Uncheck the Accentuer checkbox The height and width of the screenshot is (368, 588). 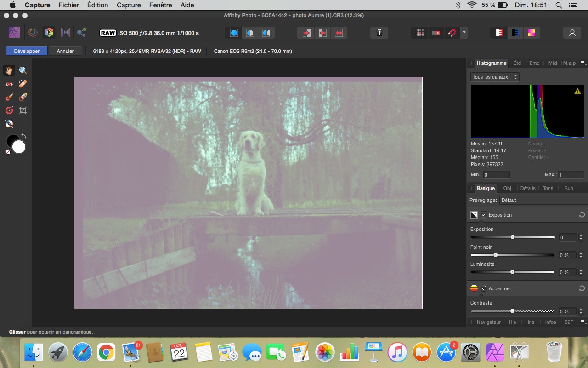coord(484,288)
